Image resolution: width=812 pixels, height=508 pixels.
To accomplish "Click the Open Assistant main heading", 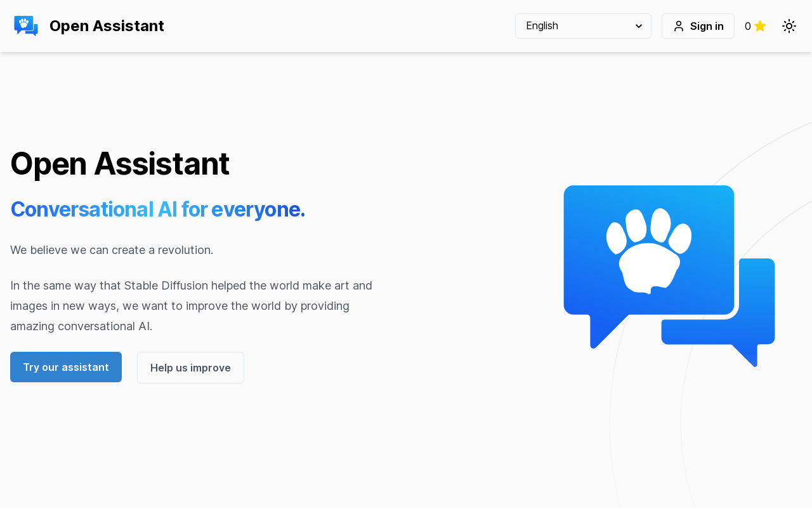I will pyautogui.click(x=120, y=164).
